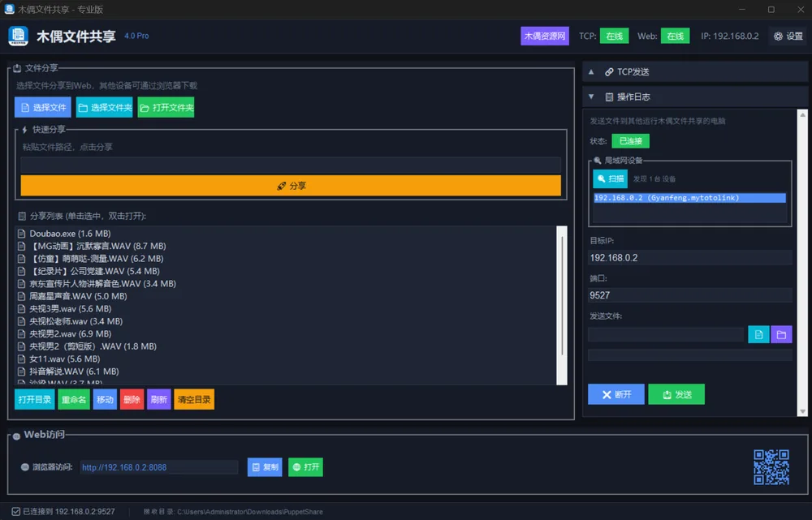This screenshot has height=520, width=812.
Task: Click the green 打开文件夹 button
Action: click(x=166, y=108)
